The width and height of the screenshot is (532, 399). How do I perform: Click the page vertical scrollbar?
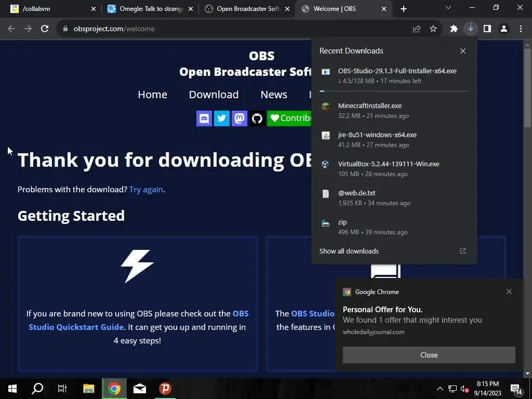click(528, 88)
